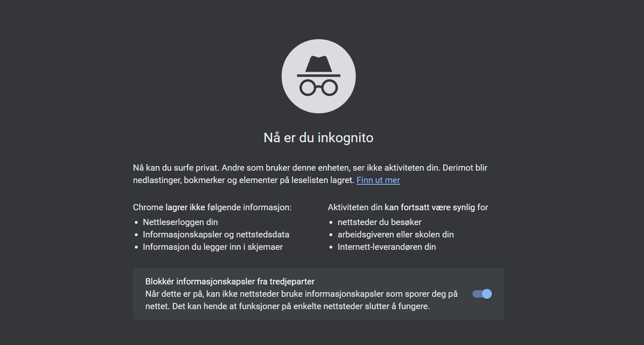
Task: Click the 'Internett-leverandøren din' list item
Action: pyautogui.click(x=387, y=247)
